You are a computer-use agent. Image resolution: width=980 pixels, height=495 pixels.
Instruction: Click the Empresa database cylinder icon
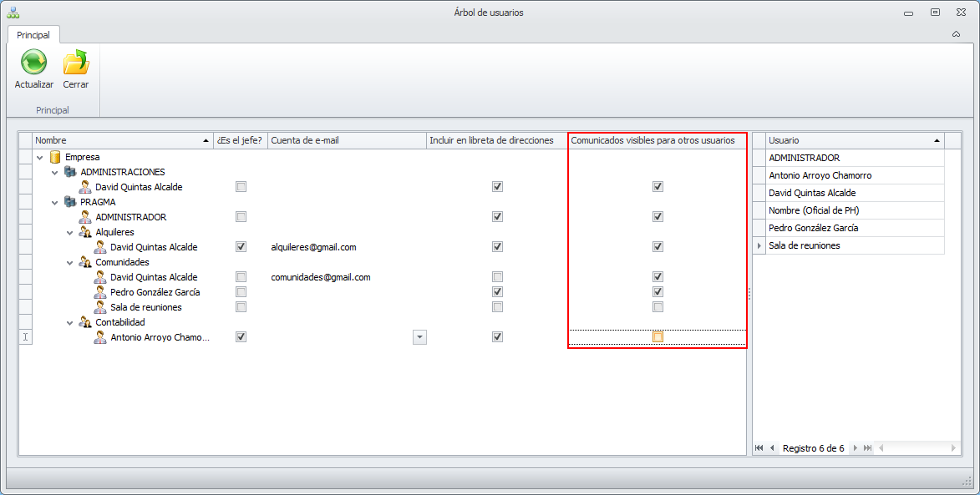55,157
